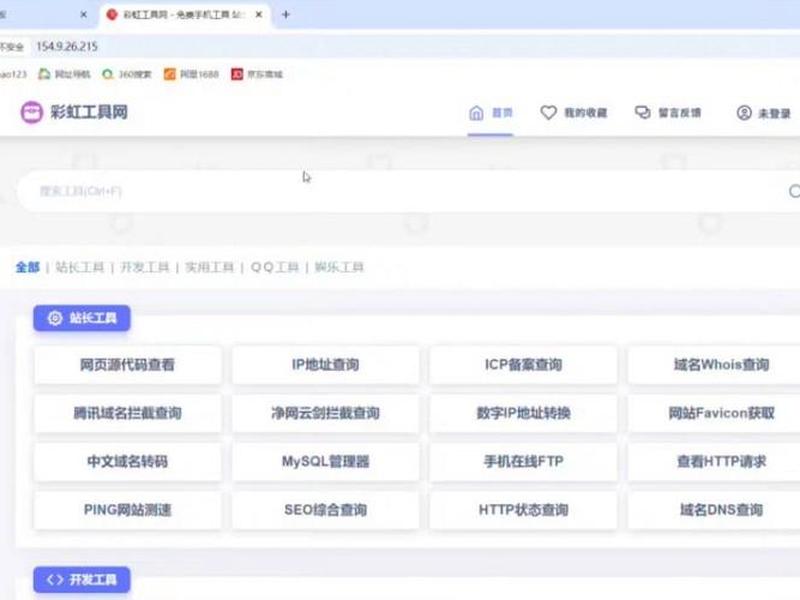Click the 彩虹工具网 site title text
Viewport: 800px width, 600px height.
[x=89, y=112]
